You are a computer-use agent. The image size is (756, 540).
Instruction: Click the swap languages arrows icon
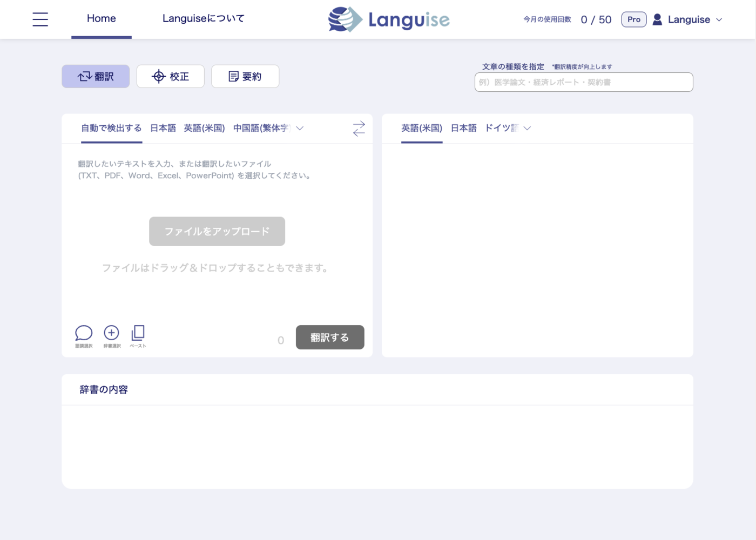point(359,128)
